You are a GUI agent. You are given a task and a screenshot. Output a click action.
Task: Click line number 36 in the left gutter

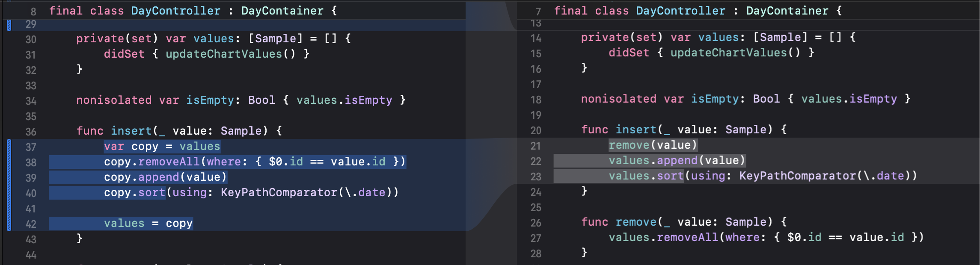[x=31, y=132]
